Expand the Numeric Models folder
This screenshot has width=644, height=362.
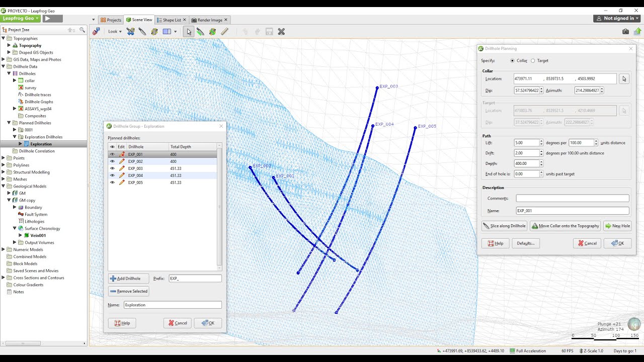pyautogui.click(x=3, y=249)
